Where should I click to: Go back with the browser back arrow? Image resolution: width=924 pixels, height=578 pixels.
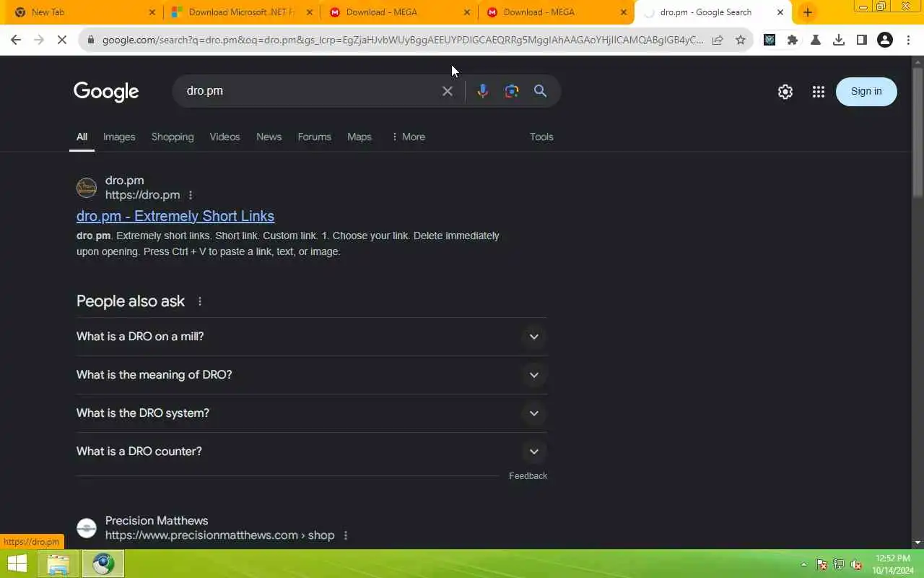pos(16,40)
